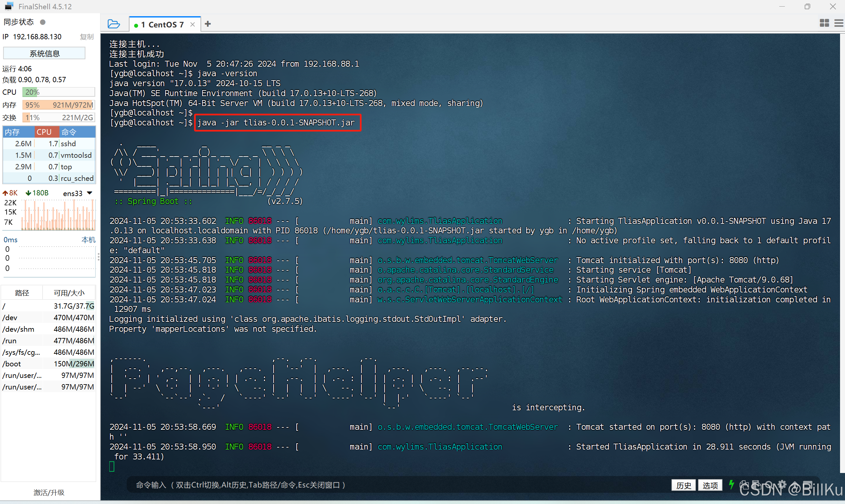The image size is (845, 504).
Task: Minimize the FinalShell window
Action: point(782,7)
